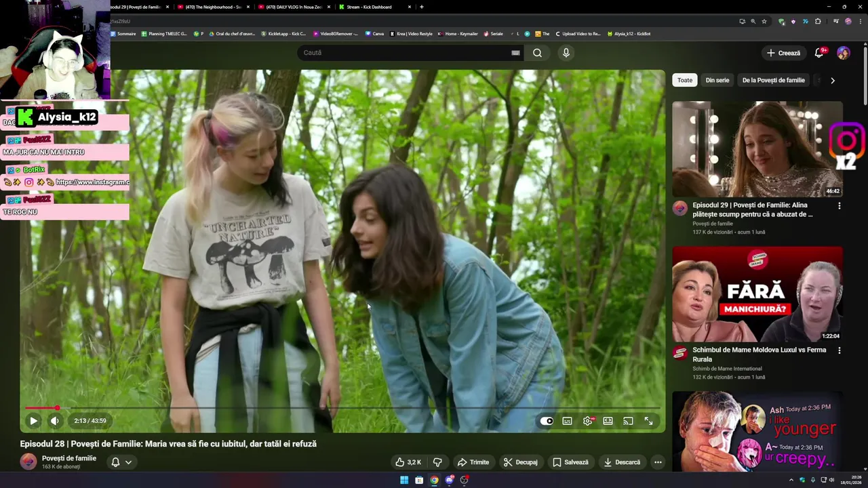Bookmark this page with star icon
This screenshot has height=488, width=868.
(764, 22)
